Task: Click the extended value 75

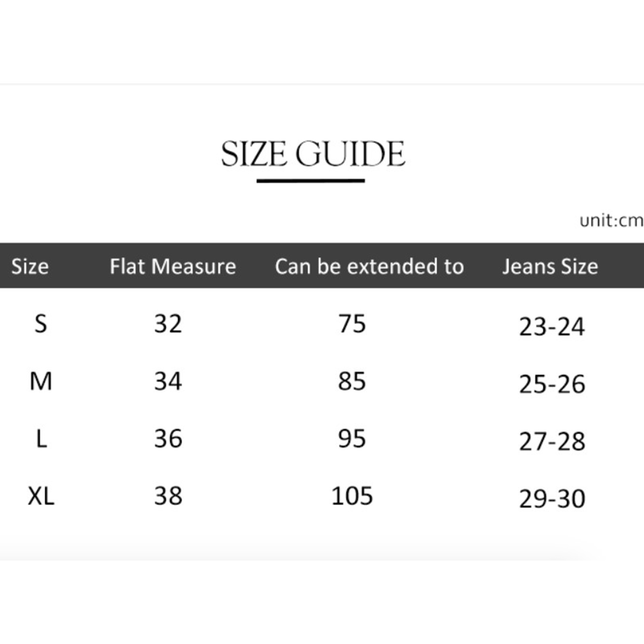Action: 352,324
